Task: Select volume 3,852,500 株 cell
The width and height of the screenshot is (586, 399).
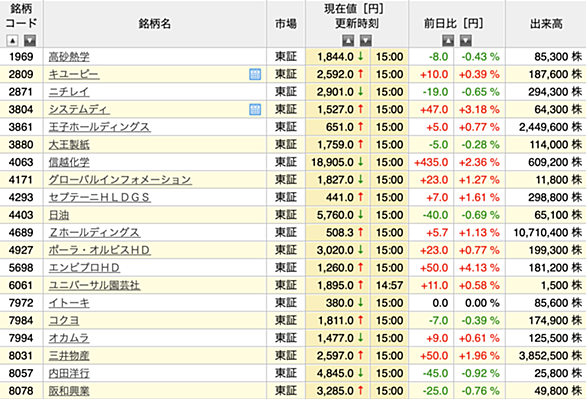Action: 546,355
